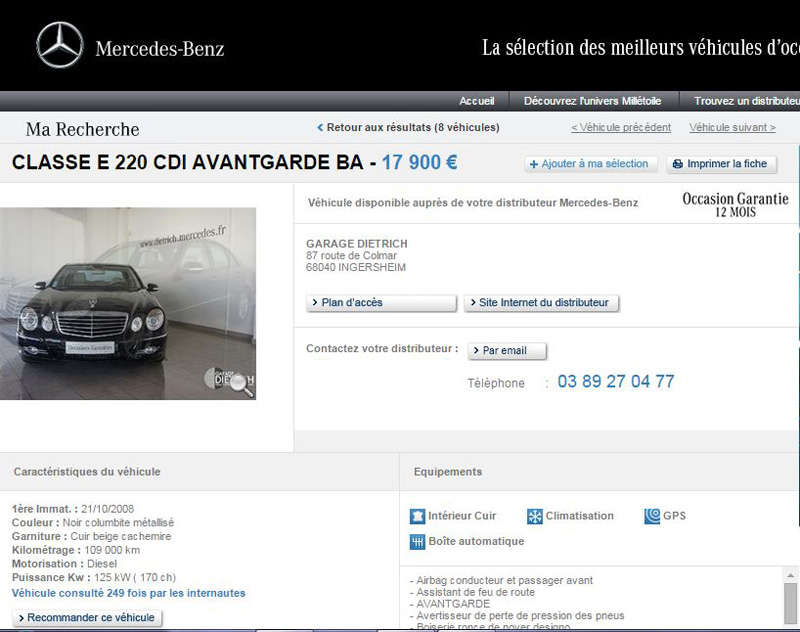Click Imprimer la fiche button
Viewport: 800px width, 632px height.
[721, 164]
